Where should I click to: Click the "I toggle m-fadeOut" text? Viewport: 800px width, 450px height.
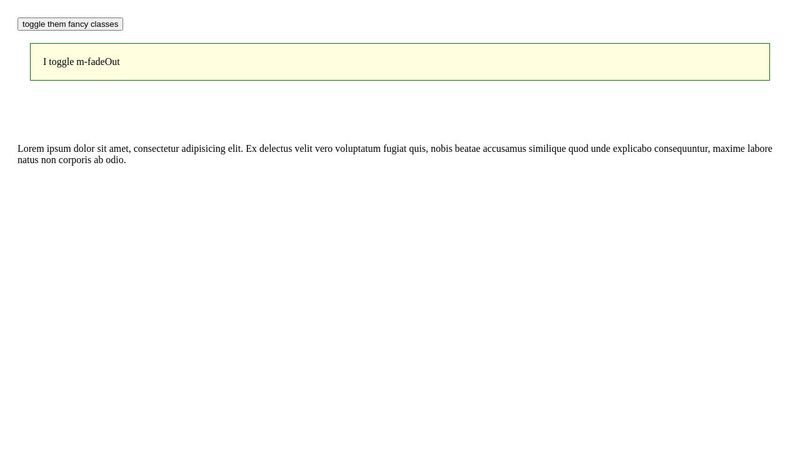tap(81, 62)
